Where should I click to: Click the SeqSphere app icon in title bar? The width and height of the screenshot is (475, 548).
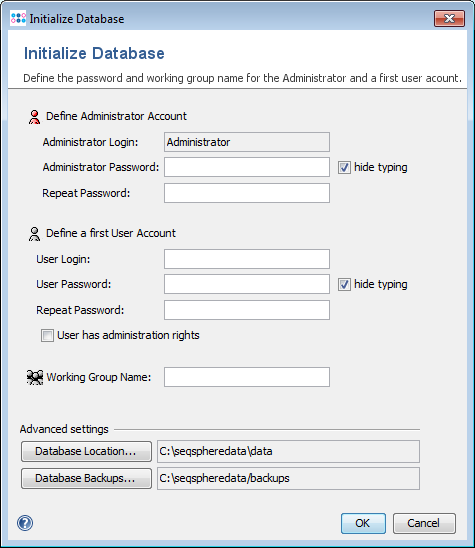tap(18, 18)
